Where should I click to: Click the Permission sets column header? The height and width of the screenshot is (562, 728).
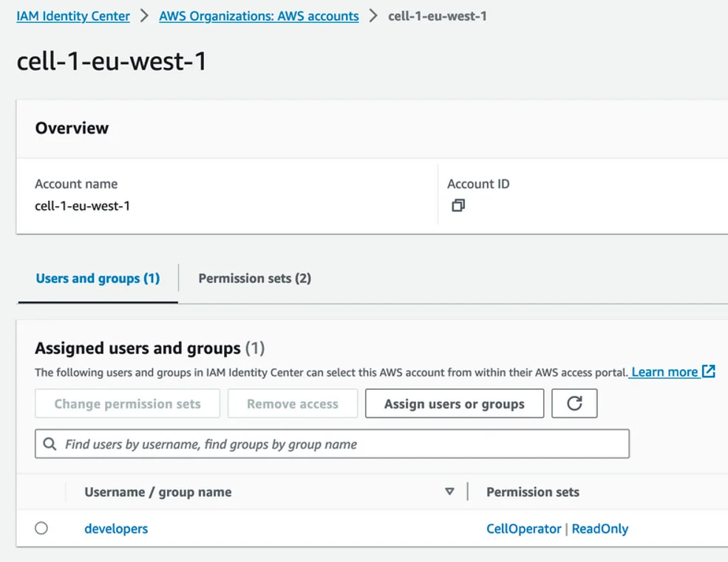[x=533, y=492]
